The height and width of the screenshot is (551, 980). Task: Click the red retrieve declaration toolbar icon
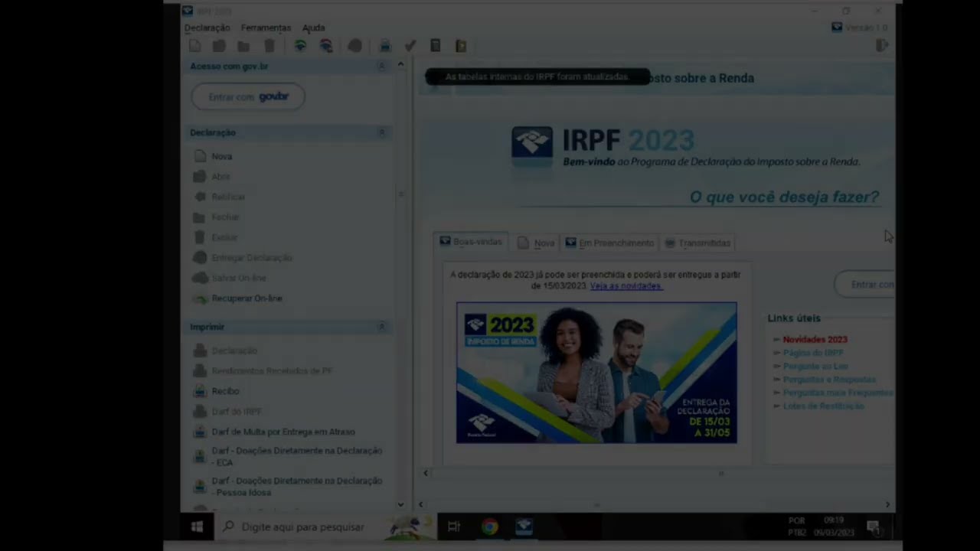pyautogui.click(x=326, y=46)
